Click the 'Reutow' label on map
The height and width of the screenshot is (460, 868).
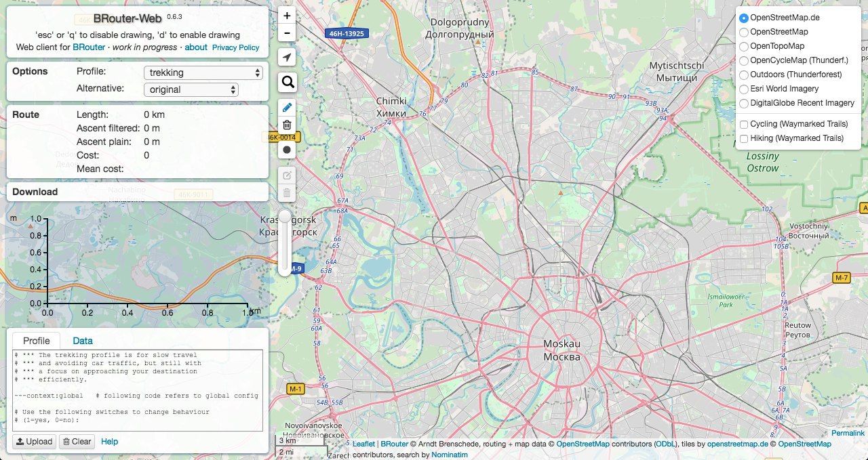point(797,325)
